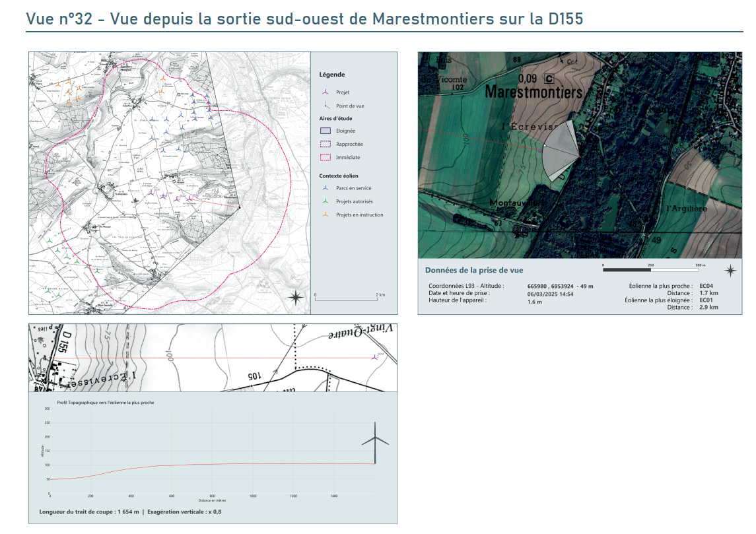This screenshot has width=756, height=534.
Task: Click the Marestmontiers label on the aerial map
Action: pos(533,92)
